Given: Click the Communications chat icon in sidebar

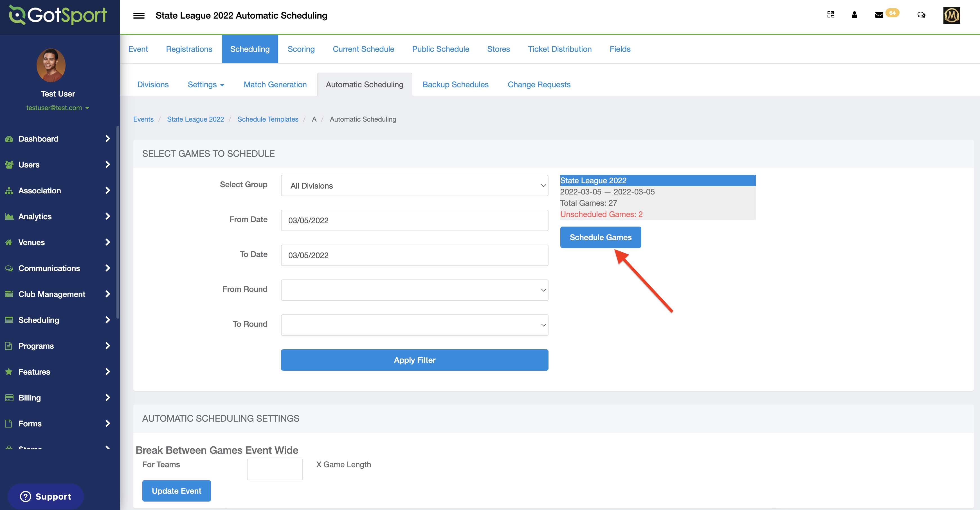Looking at the screenshot, I should (9, 268).
